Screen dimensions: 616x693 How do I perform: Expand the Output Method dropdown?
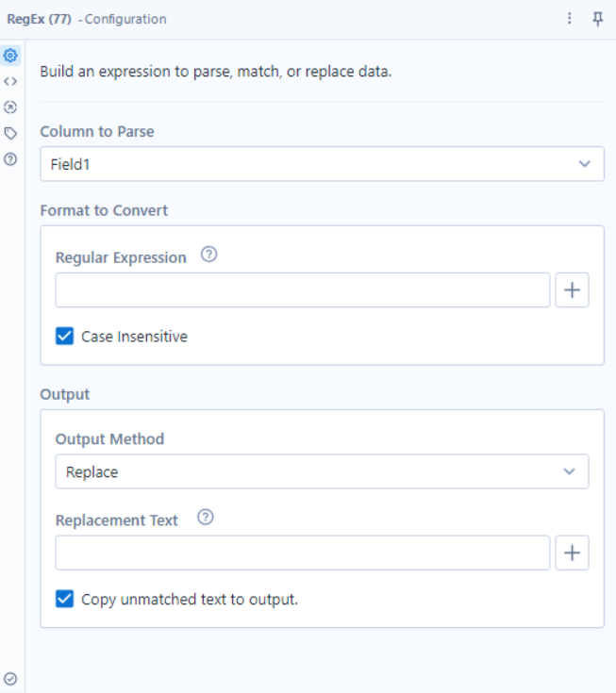(321, 471)
